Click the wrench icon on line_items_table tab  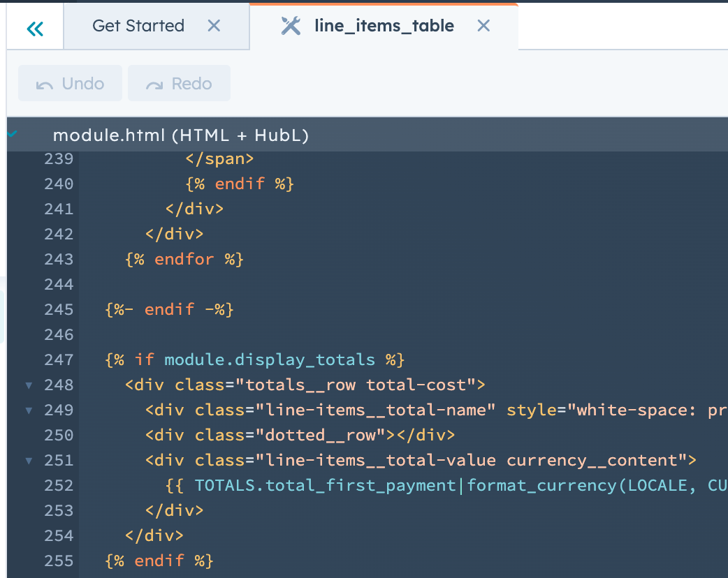291,25
